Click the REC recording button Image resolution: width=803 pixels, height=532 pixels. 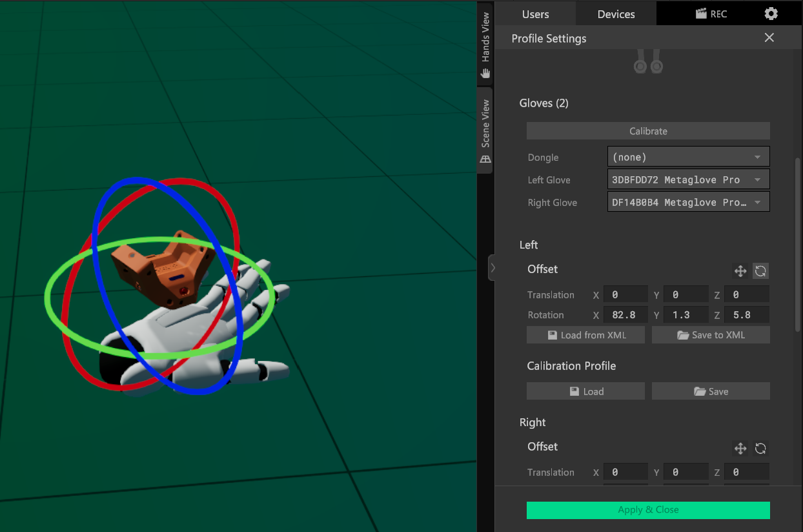pyautogui.click(x=711, y=14)
